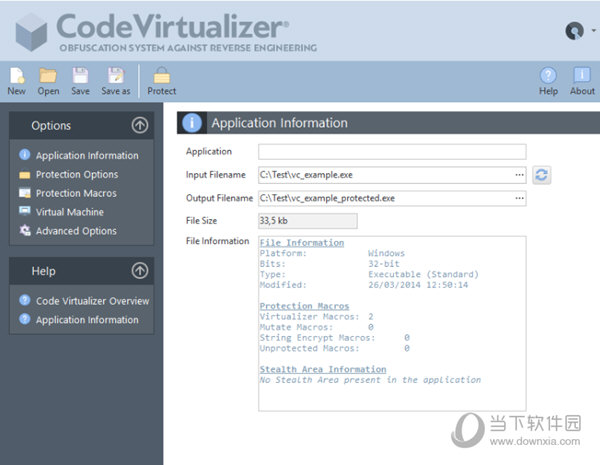The height and width of the screenshot is (465, 600).
Task: Click the Save as toolbar icon
Action: coord(116,75)
